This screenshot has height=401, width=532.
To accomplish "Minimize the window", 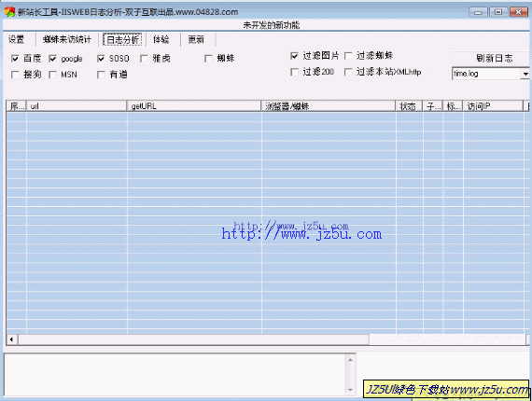I will point(479,12).
